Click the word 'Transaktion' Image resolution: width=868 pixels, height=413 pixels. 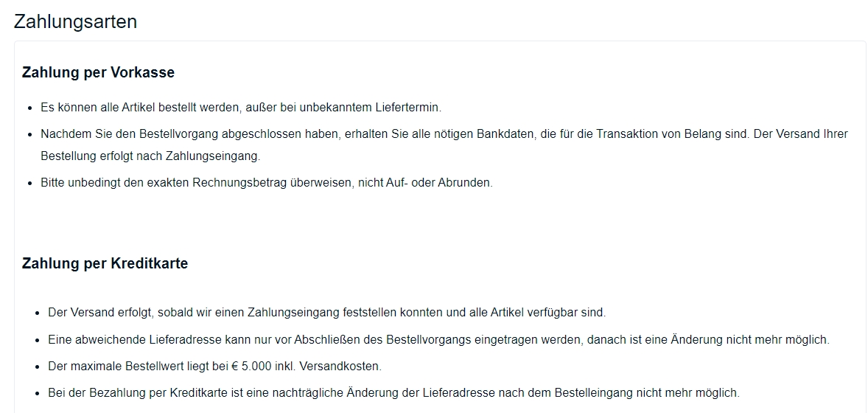click(626, 134)
